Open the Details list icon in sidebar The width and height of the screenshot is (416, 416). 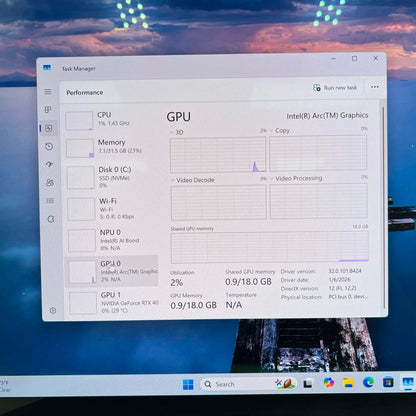point(50,201)
